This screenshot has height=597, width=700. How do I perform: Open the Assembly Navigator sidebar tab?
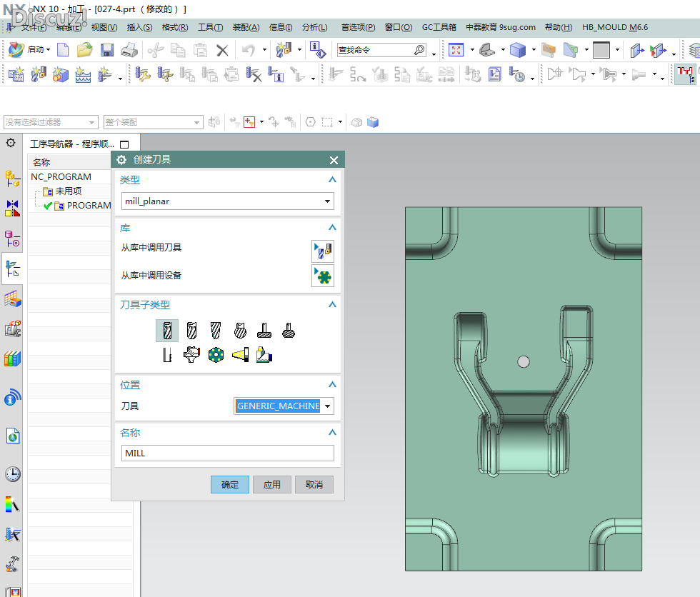click(x=13, y=178)
